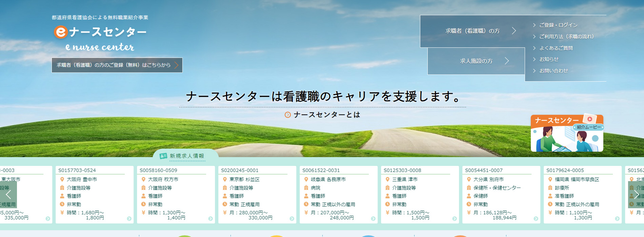The width and height of the screenshot is (644, 237).
Task: Open job card S0179624-0005
Action: coord(583,195)
